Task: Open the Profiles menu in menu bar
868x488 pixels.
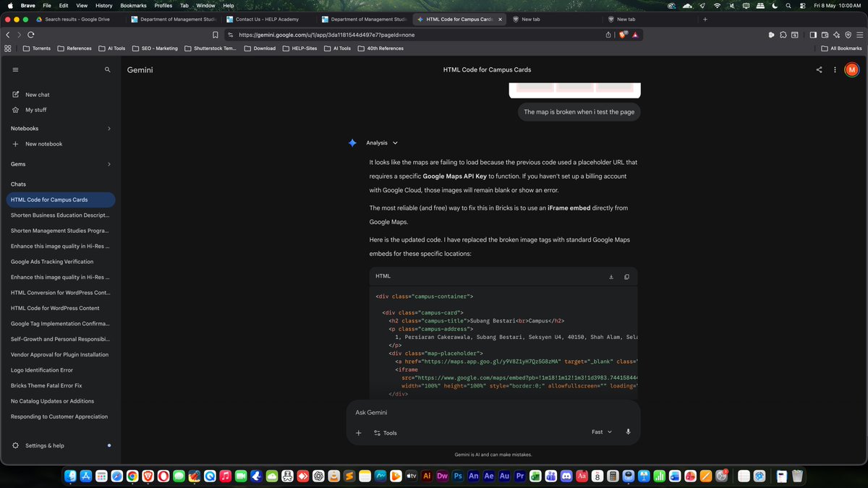Action: 163,5
